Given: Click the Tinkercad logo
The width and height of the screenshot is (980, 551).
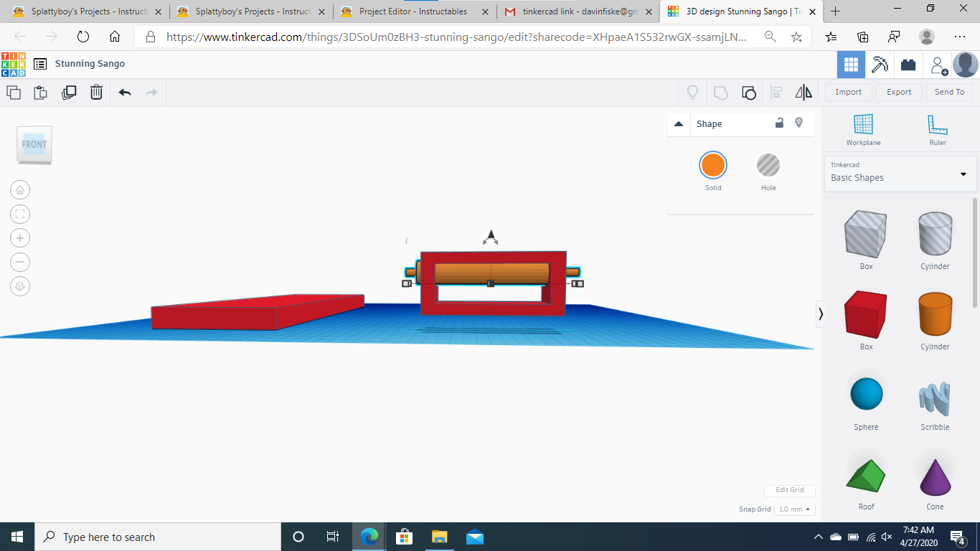Looking at the screenshot, I should pyautogui.click(x=13, y=64).
